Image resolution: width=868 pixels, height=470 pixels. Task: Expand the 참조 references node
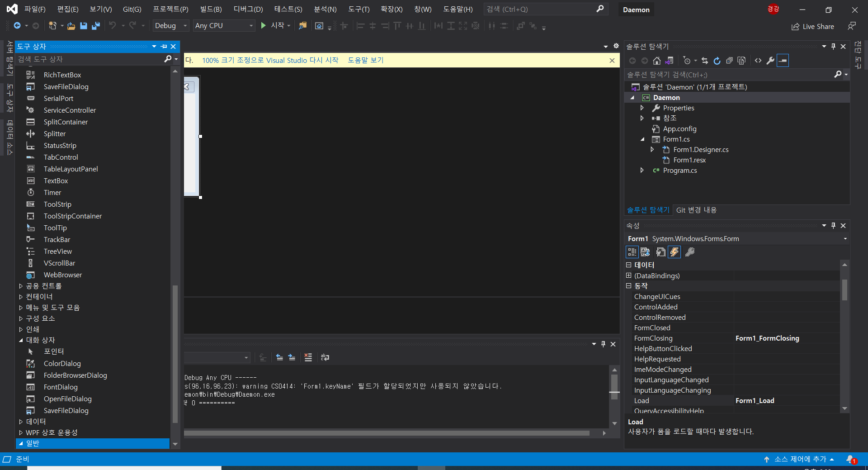coord(642,118)
